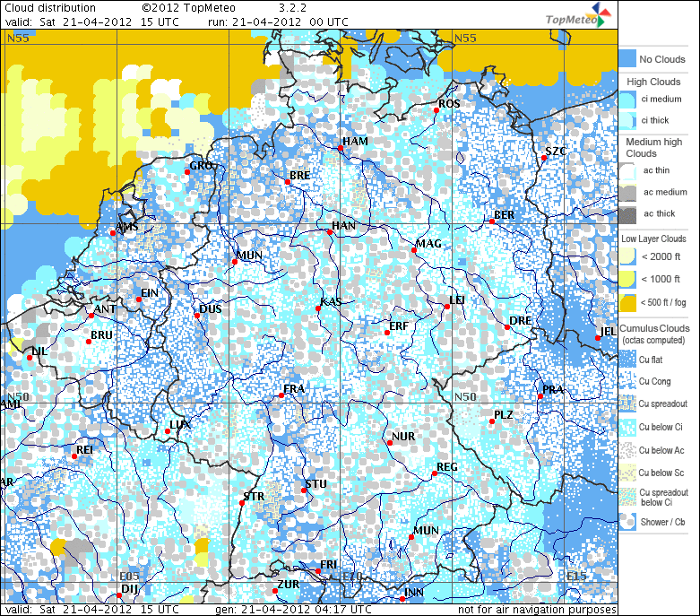This screenshot has height=616, width=700.
Task: Click the FRA city marker on map
Action: [280, 395]
